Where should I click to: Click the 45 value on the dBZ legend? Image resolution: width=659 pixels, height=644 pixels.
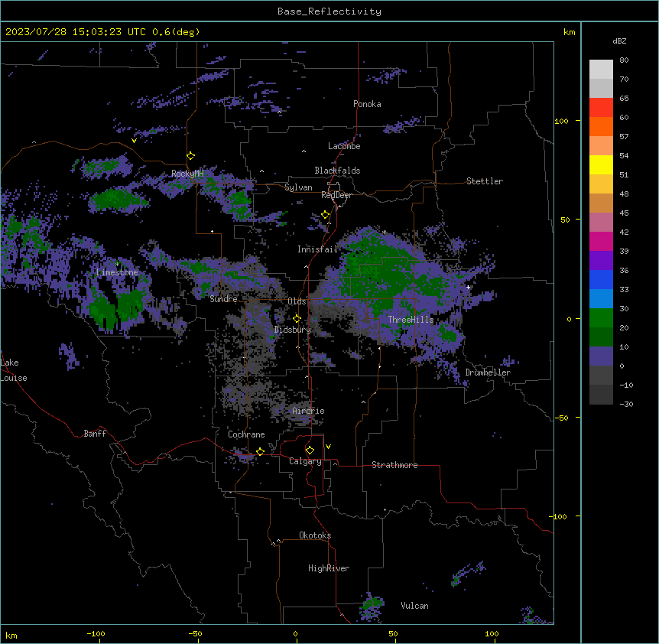click(x=624, y=213)
